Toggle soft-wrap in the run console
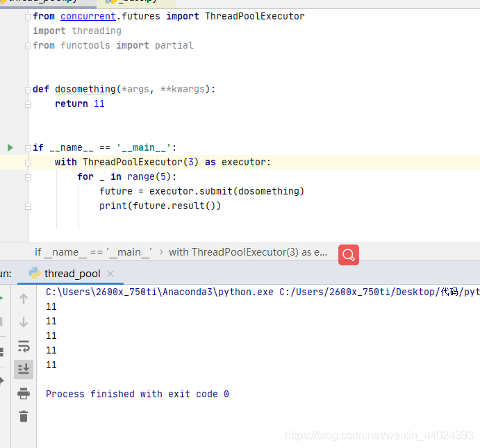Screen dimensions: 480x448 pyautogui.click(x=24, y=346)
